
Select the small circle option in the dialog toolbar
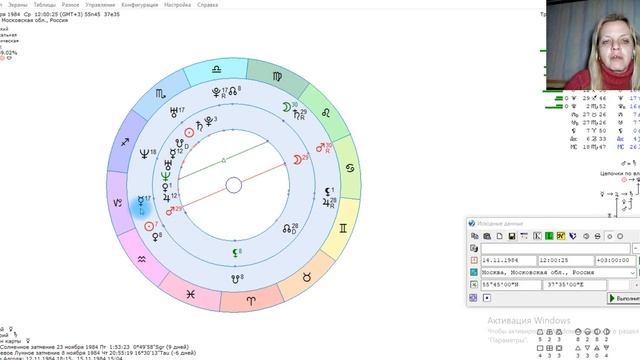[610, 236]
